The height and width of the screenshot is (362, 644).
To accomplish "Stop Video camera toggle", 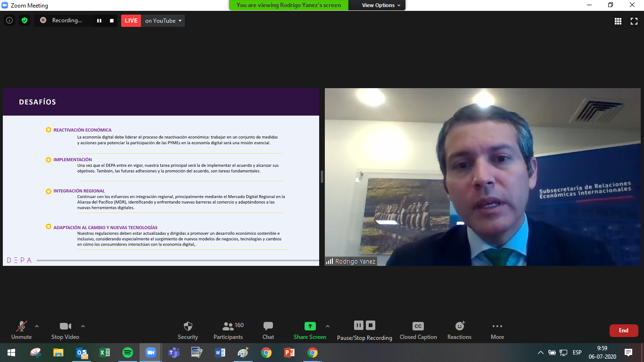I will (x=65, y=330).
